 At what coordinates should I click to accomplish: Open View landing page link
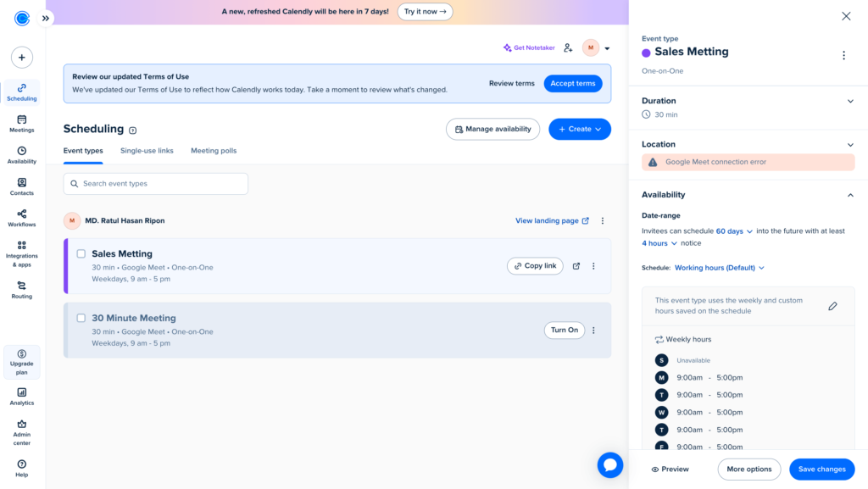coord(552,220)
